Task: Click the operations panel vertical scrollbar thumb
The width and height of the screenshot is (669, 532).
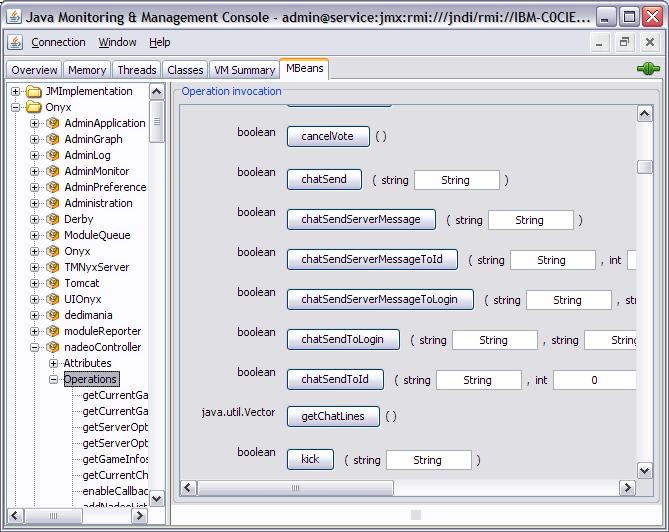Action: [x=644, y=167]
